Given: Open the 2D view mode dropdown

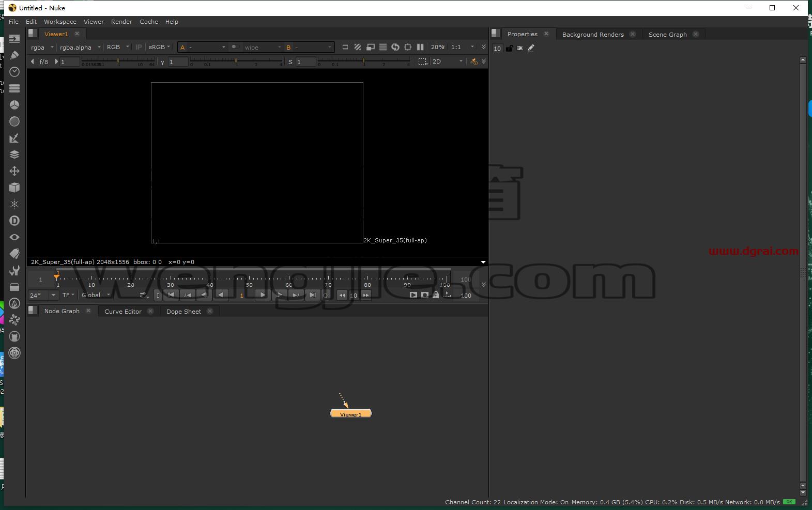Looking at the screenshot, I should pyautogui.click(x=447, y=61).
